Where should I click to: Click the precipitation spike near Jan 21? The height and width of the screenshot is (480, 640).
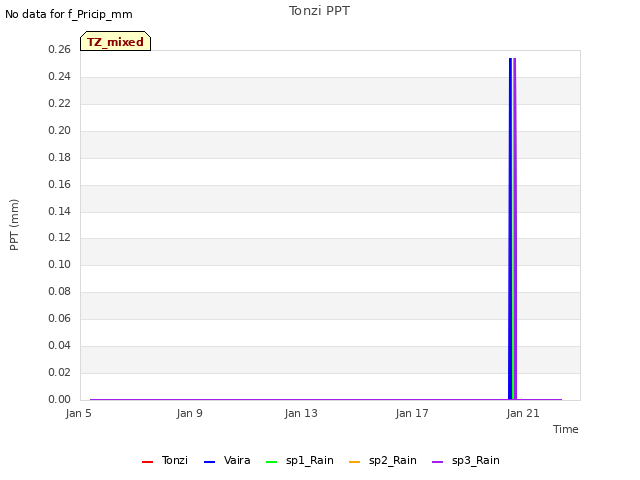pos(513,229)
